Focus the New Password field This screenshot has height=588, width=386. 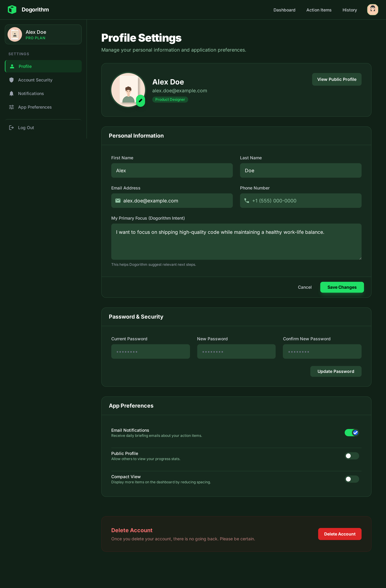236,351
